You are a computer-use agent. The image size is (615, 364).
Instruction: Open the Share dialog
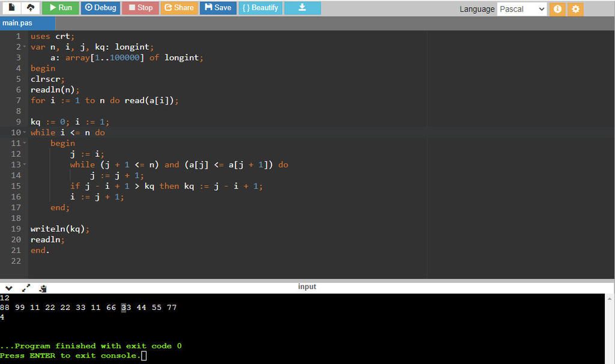tap(179, 8)
